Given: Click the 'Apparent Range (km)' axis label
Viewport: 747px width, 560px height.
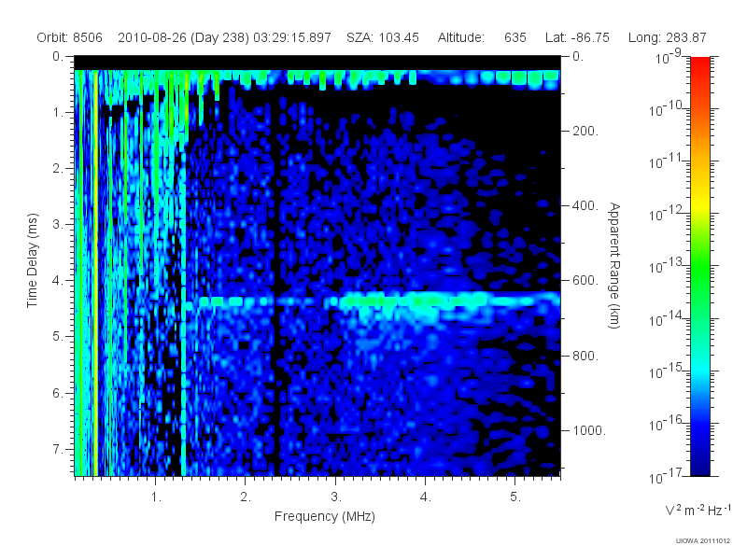Looking at the screenshot, I should coord(614,265).
